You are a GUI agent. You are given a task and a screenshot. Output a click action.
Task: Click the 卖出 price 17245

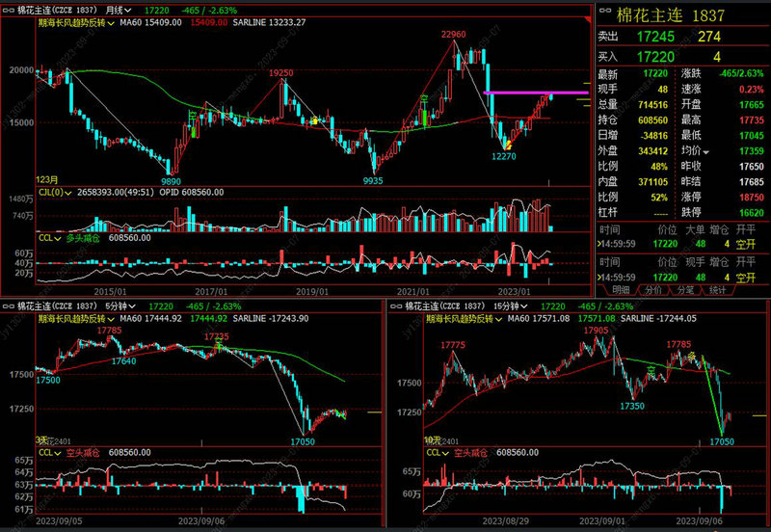tap(655, 37)
